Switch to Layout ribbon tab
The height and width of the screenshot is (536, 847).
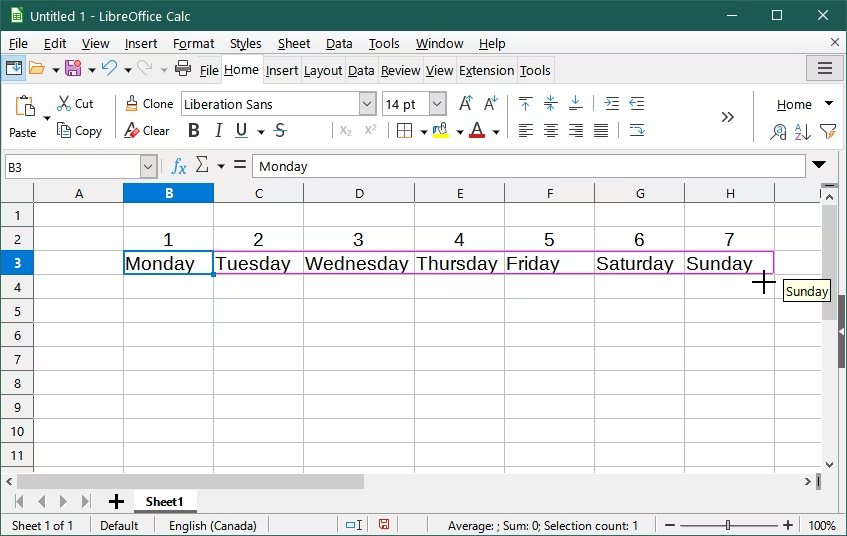coord(322,70)
